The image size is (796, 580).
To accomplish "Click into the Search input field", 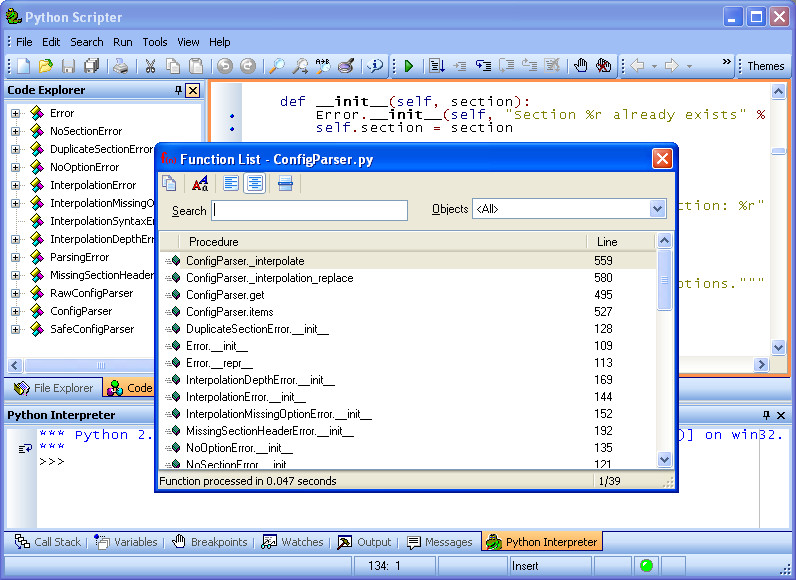I will point(310,210).
